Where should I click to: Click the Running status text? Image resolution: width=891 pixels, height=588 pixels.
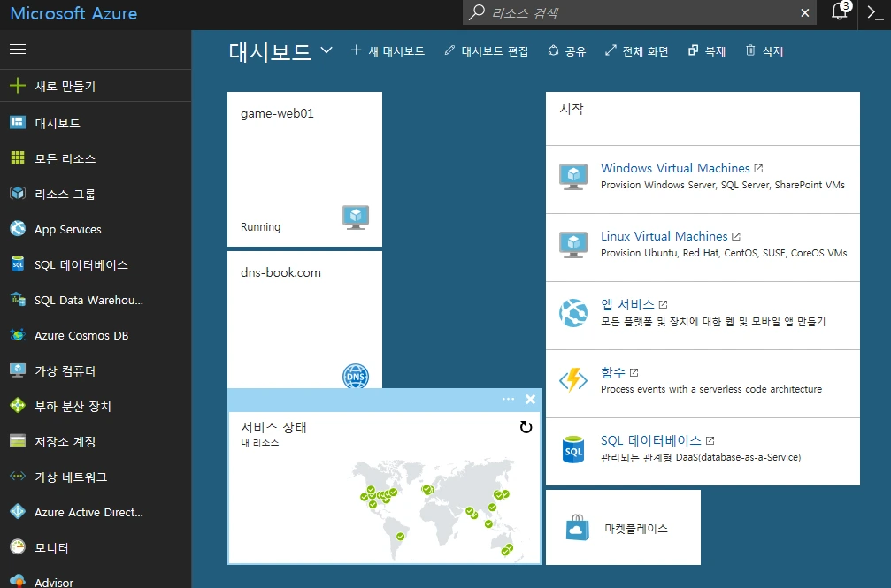click(260, 226)
